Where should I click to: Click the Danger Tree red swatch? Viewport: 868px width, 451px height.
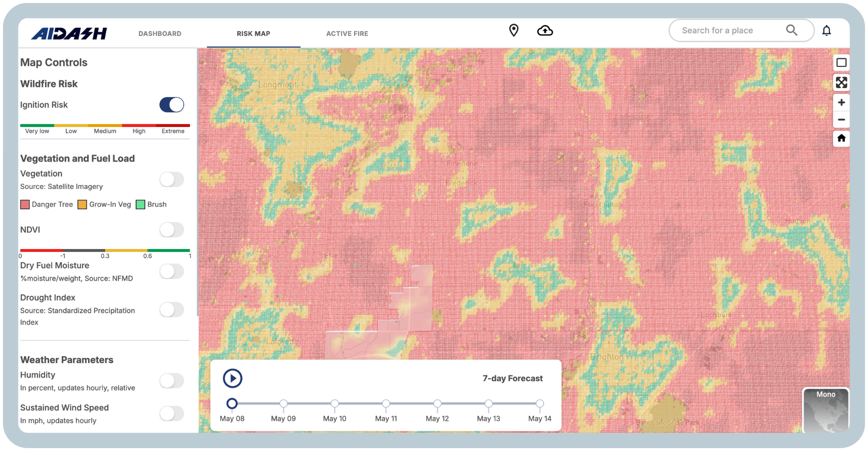(25, 204)
